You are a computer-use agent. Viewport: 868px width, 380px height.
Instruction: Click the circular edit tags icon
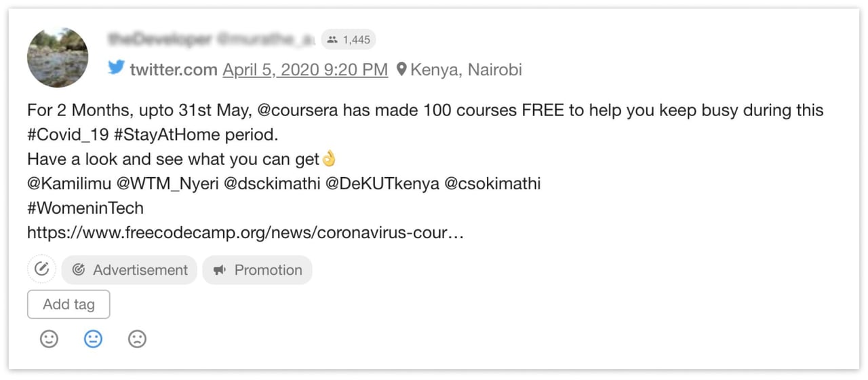42,269
